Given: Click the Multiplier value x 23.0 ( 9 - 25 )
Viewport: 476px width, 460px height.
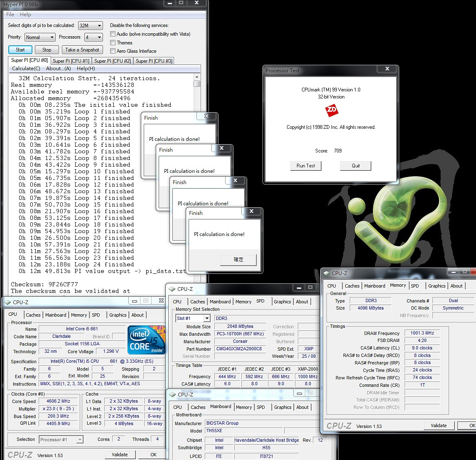Looking at the screenshot, I should click(x=58, y=409).
